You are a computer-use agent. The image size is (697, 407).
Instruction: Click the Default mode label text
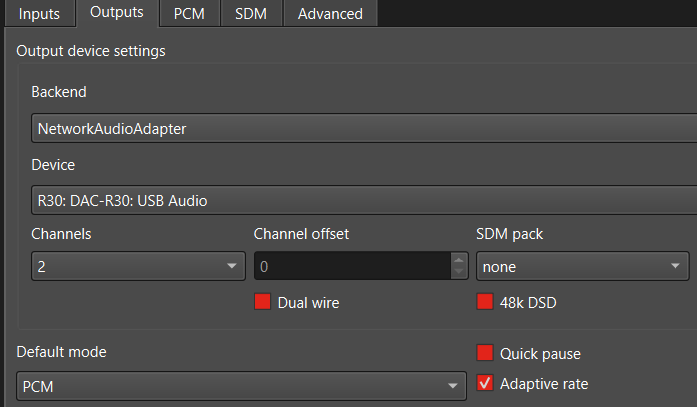tap(61, 352)
